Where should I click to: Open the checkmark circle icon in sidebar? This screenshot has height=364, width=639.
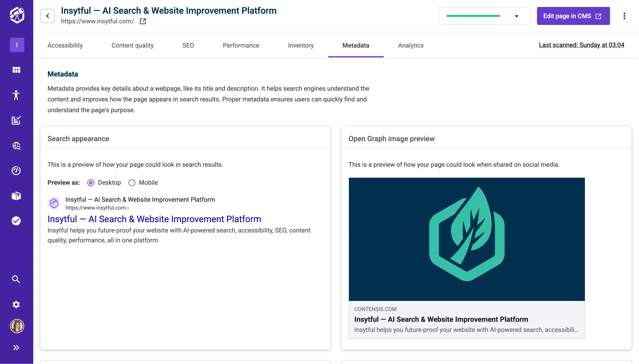pyautogui.click(x=16, y=221)
